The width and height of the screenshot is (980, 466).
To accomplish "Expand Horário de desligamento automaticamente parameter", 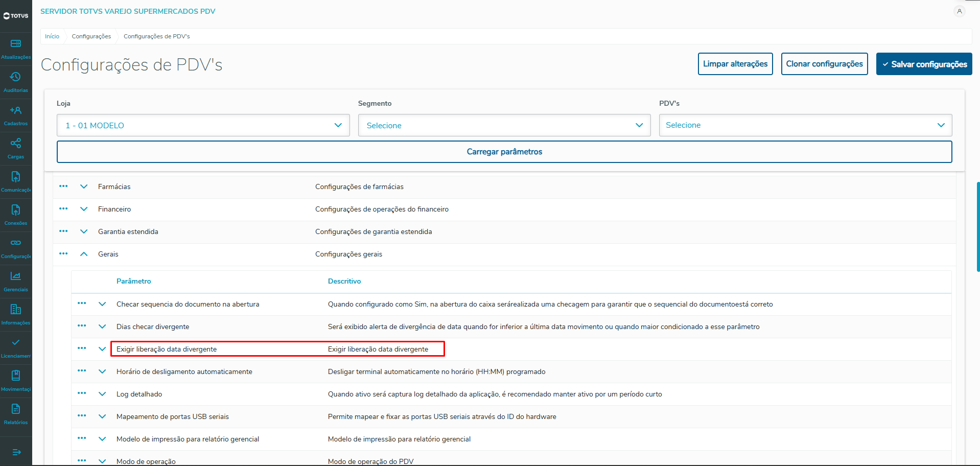I will tap(102, 371).
